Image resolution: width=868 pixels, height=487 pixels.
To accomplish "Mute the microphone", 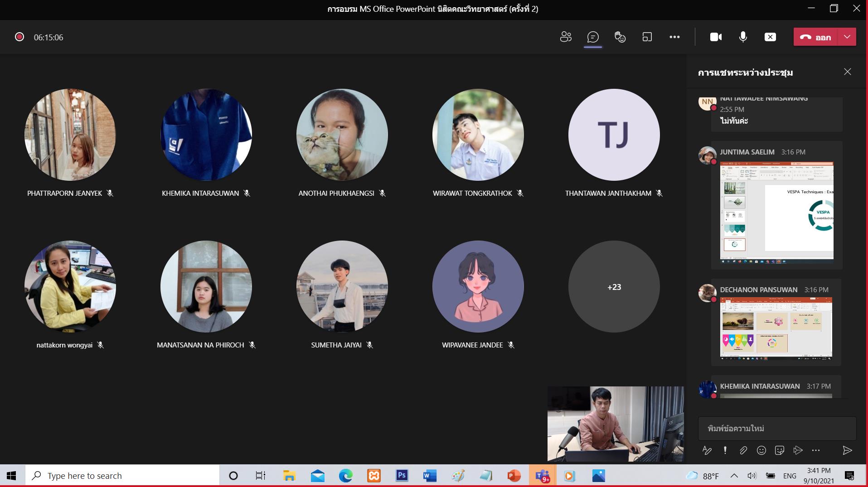I will (743, 37).
